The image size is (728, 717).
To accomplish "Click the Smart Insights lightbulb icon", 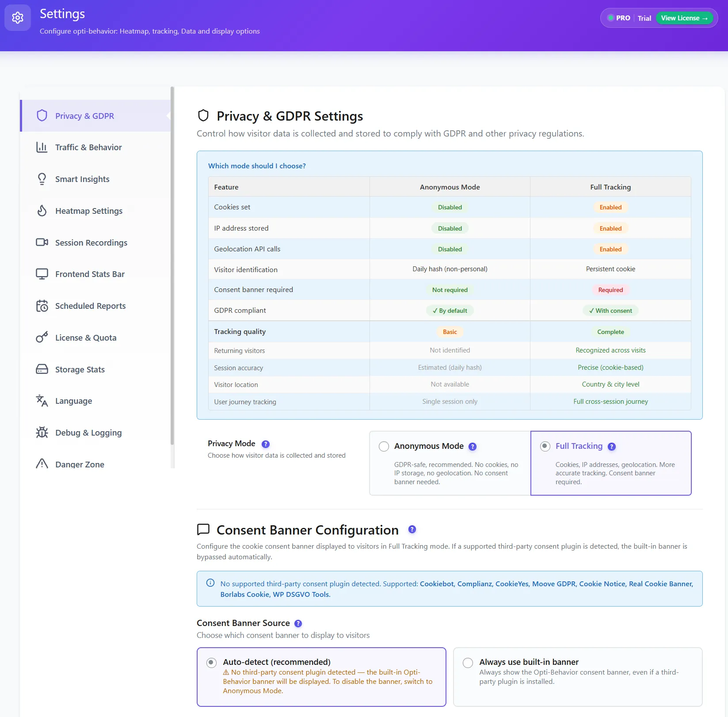I will 42,179.
